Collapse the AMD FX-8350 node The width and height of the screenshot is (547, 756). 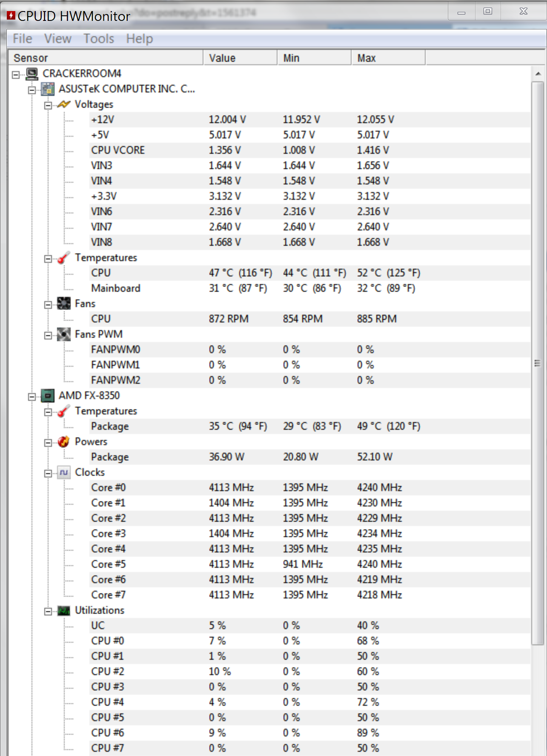tap(32, 397)
